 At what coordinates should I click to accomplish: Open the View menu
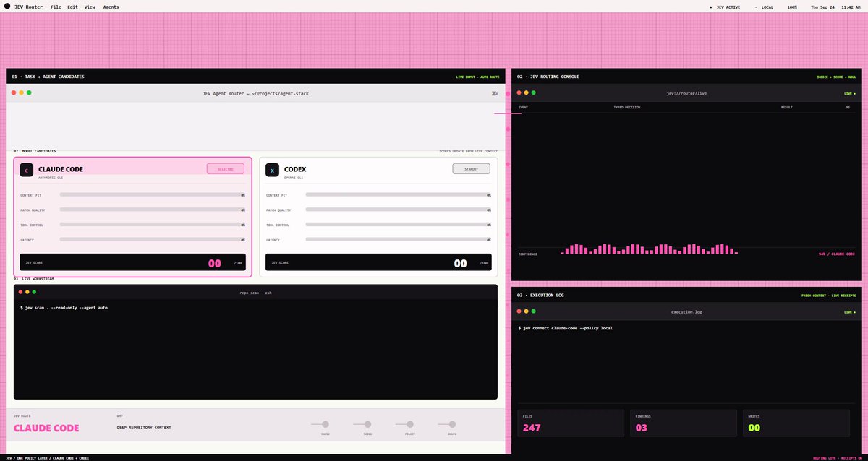(x=90, y=7)
